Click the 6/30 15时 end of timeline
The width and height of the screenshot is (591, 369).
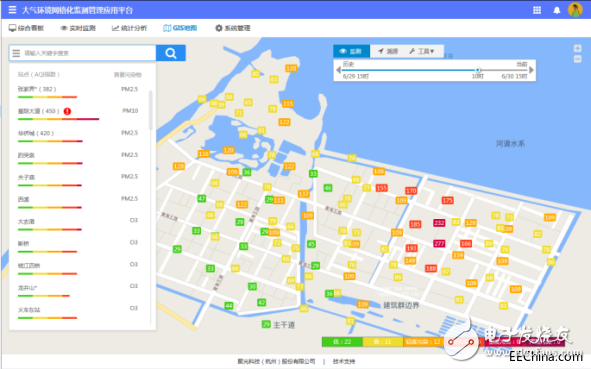pos(514,77)
